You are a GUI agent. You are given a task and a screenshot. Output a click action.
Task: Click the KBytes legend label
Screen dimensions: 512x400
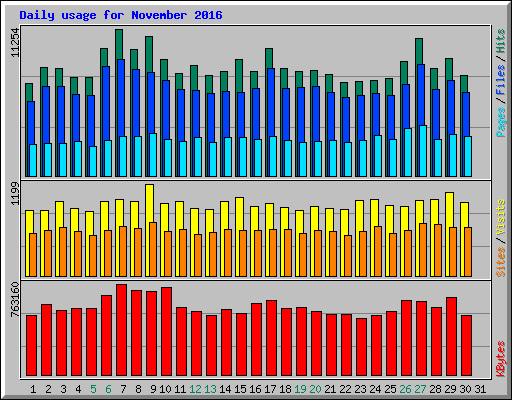500,359
